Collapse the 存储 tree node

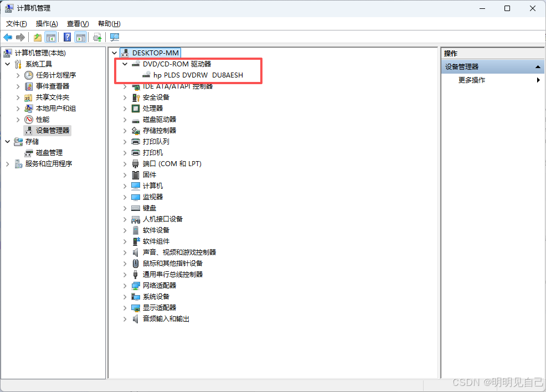coord(7,142)
